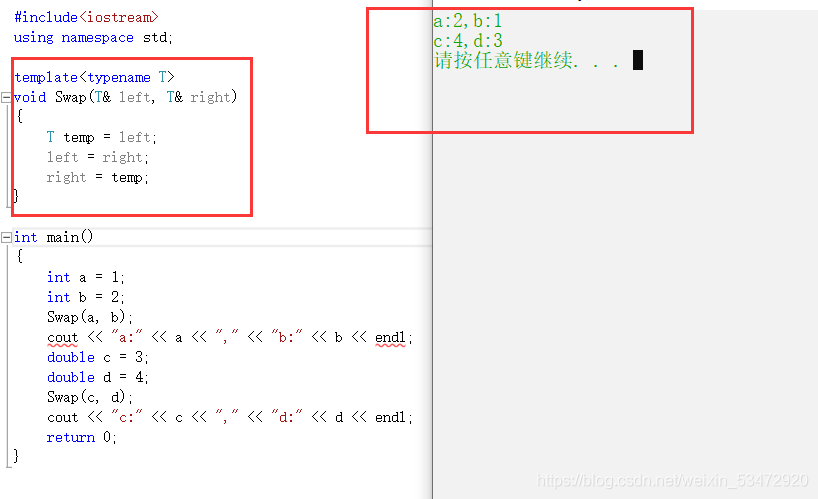Click the 'int b = 2;' line
Viewport: 818px width, 499px height.
point(86,297)
